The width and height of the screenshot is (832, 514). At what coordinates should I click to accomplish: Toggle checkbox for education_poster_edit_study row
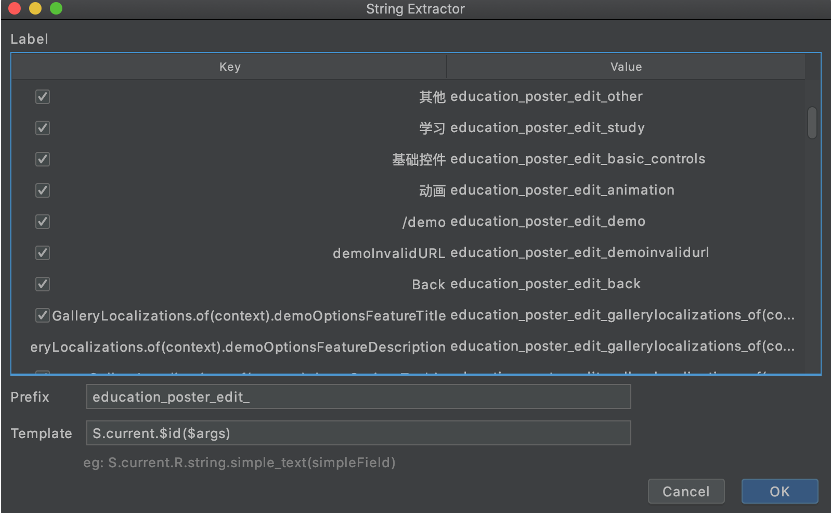(x=42, y=128)
